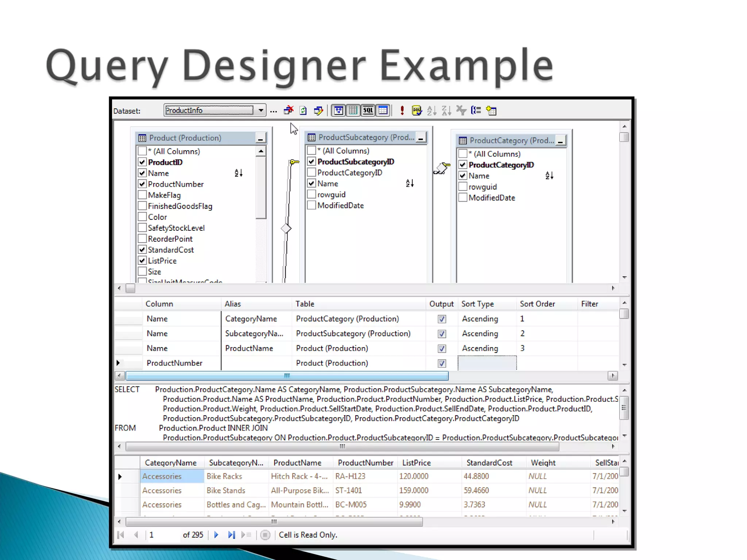Click the grid pane horizontal scrollbar thumb
This screenshot has height=560, width=747.
pos(287,376)
